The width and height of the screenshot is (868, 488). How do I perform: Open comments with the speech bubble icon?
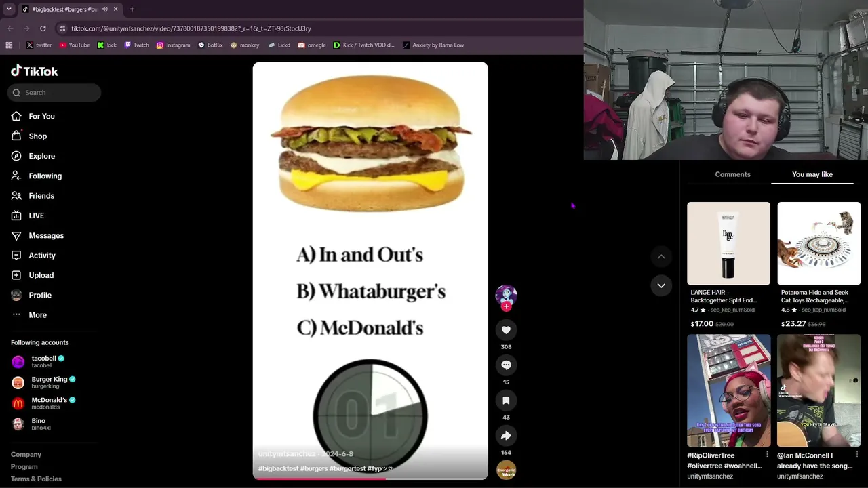point(506,365)
